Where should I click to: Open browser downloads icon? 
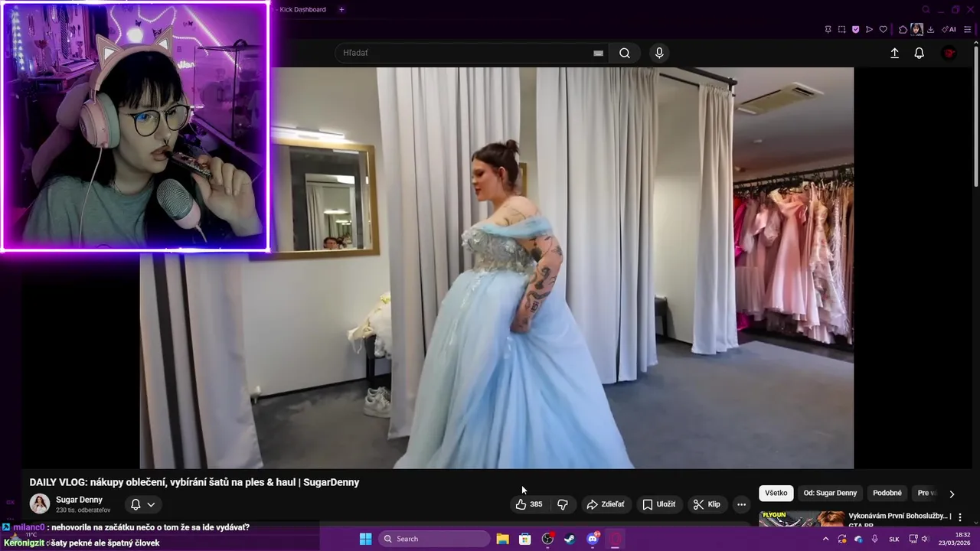930,30
